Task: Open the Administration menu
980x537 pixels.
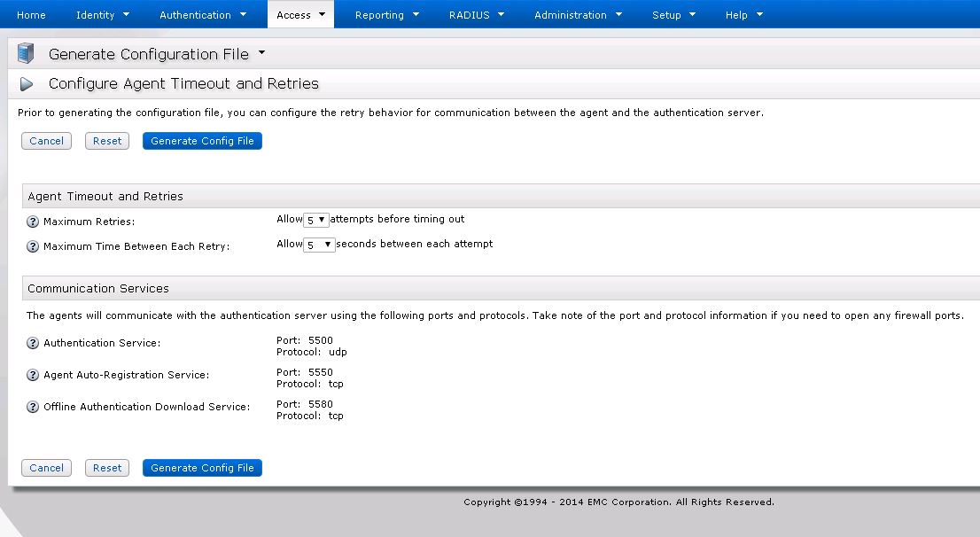Action: click(578, 14)
